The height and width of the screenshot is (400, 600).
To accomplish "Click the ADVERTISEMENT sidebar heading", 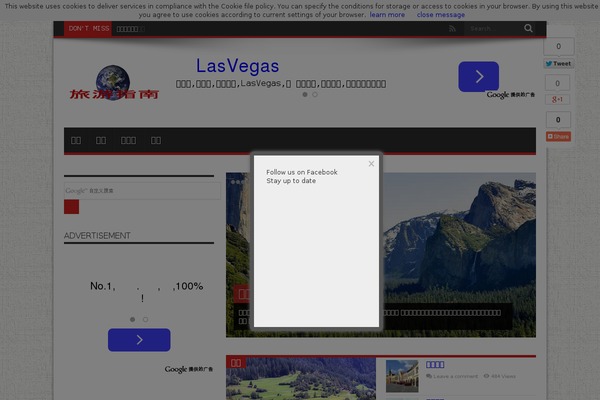I will (x=97, y=236).
